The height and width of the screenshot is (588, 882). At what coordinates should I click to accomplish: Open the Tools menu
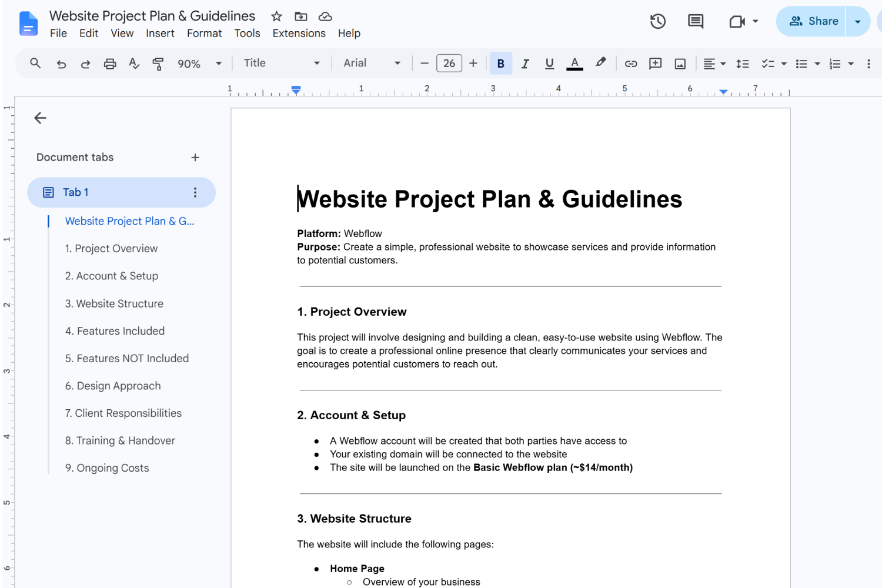click(247, 34)
